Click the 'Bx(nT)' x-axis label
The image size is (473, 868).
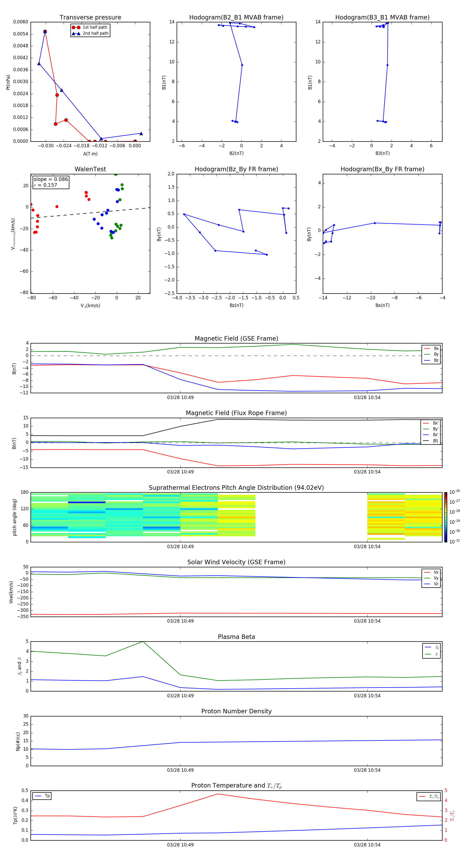coord(382,305)
